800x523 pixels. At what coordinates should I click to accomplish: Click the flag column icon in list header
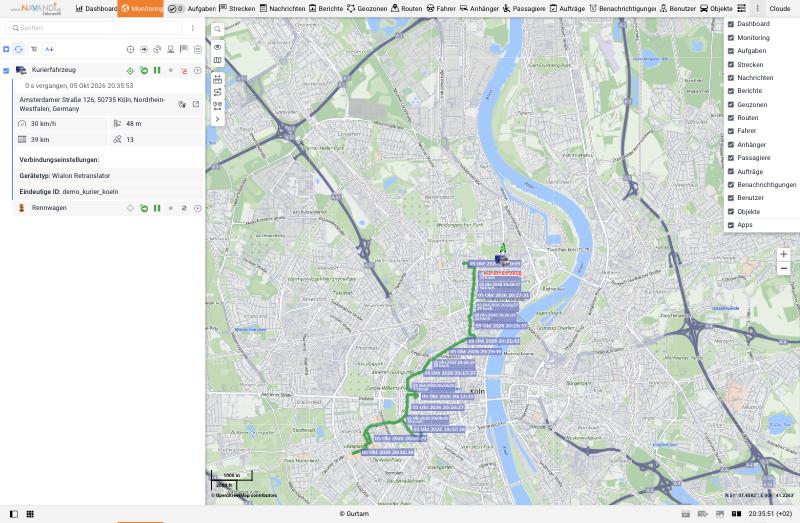[x=184, y=49]
